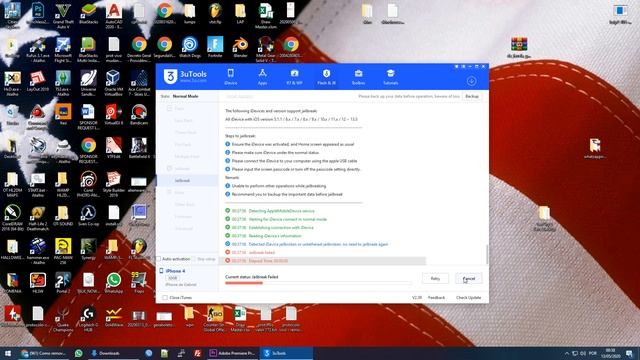Viewport: 640px width, 360px height.
Task: Click 'Current status: Jailbreak Failed' text
Action: [x=251, y=277]
